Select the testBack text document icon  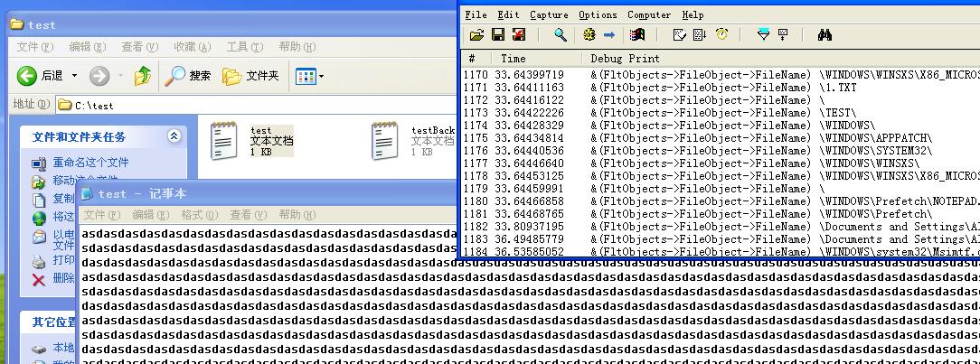pyautogui.click(x=384, y=141)
